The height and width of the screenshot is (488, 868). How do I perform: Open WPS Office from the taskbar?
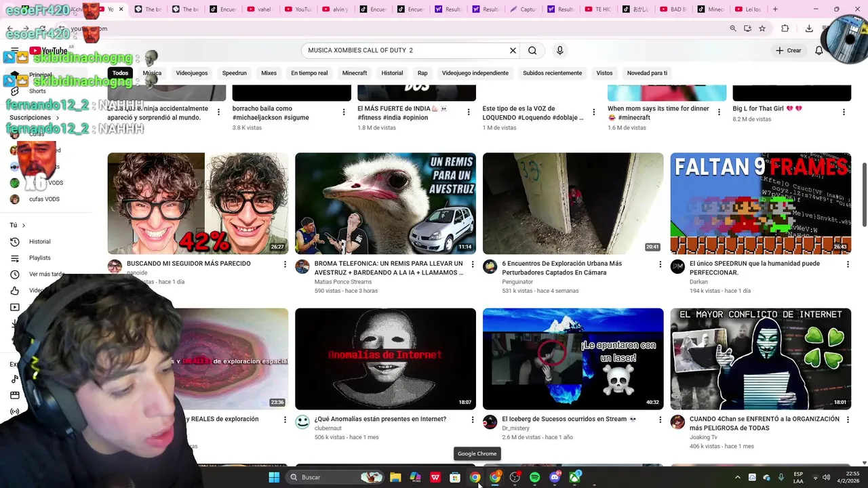pyautogui.click(x=435, y=477)
